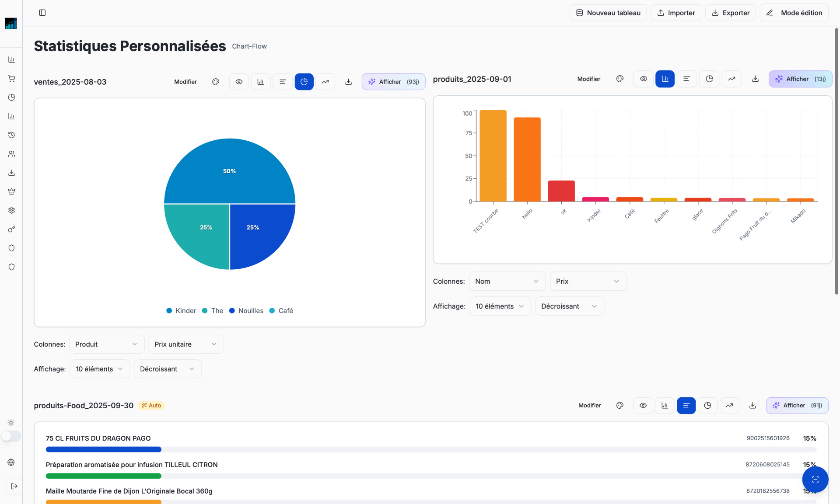Open color palette for ventes_2025-08-03 chart
840x504 pixels.
pyautogui.click(x=216, y=82)
